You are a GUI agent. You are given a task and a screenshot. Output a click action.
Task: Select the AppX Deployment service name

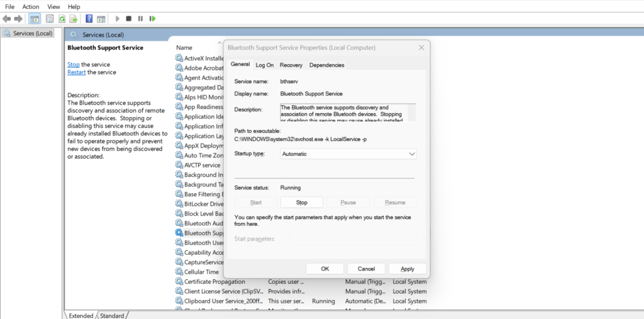(204, 145)
